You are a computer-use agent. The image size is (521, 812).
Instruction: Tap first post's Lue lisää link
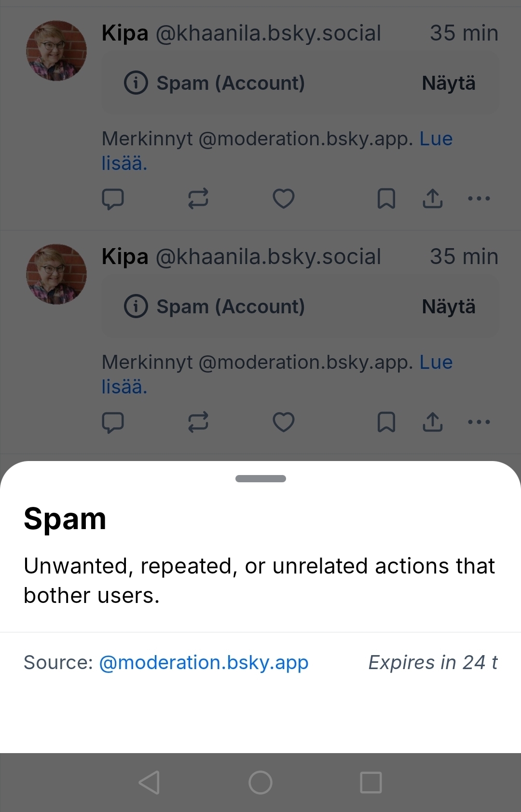[436, 140]
